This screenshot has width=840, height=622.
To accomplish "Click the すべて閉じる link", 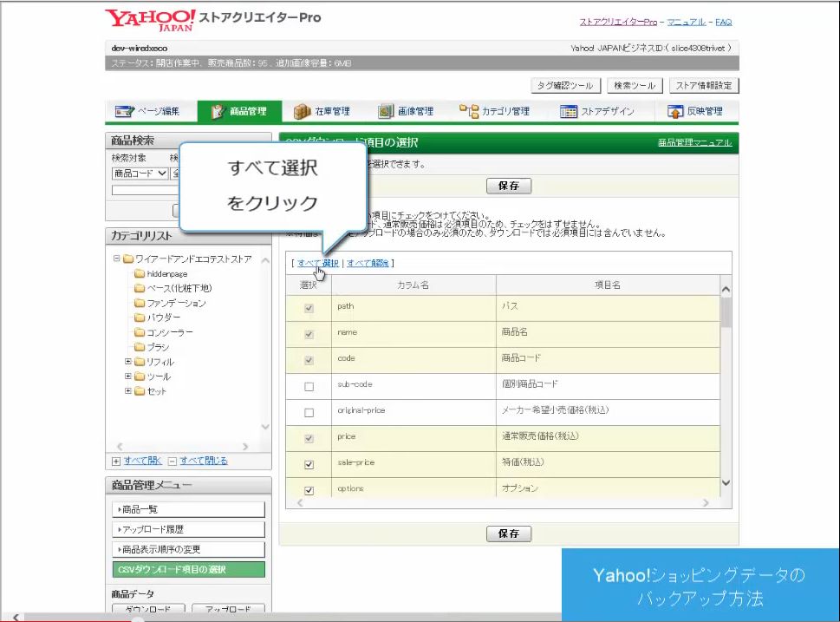I will tap(204, 461).
